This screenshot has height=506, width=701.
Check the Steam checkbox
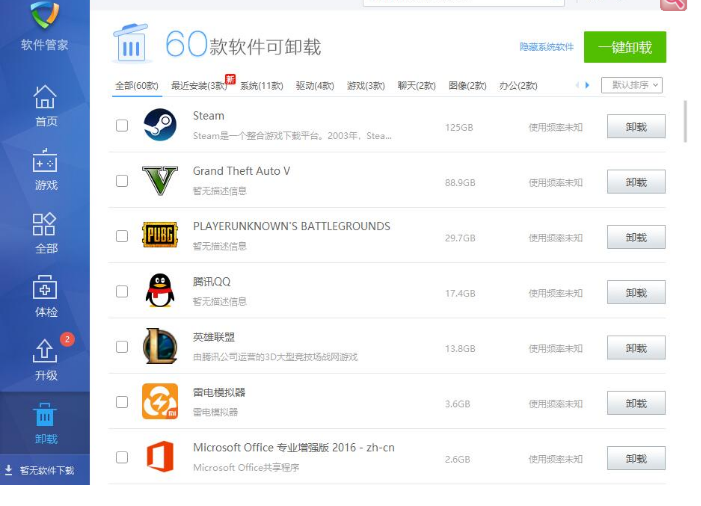click(x=122, y=126)
